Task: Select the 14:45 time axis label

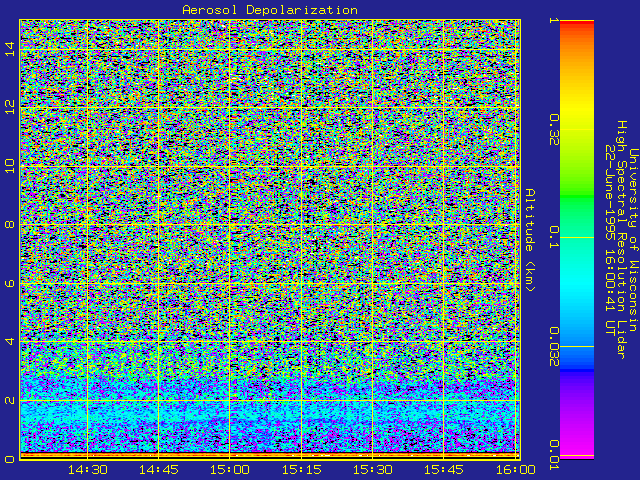Action: tap(159, 470)
